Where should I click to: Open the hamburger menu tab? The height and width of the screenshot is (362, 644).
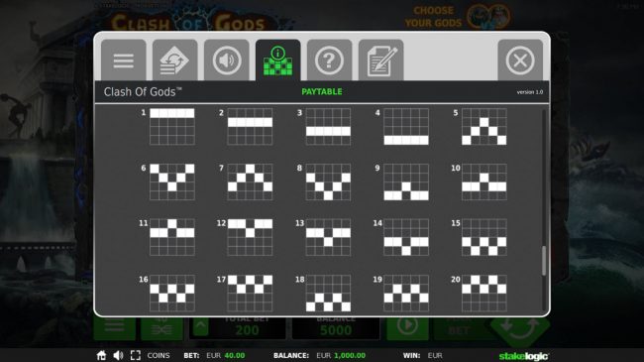tap(124, 60)
